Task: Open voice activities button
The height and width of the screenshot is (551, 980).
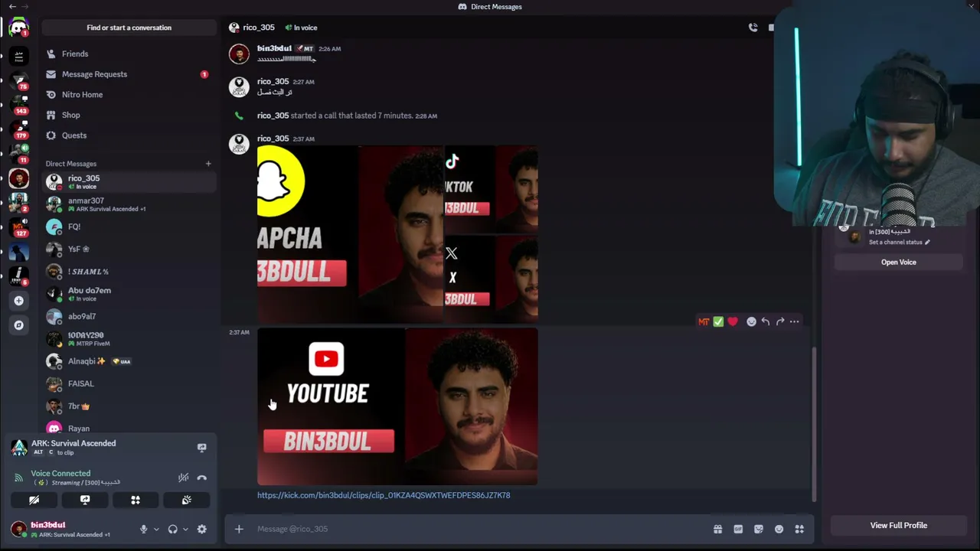Action: (x=136, y=500)
